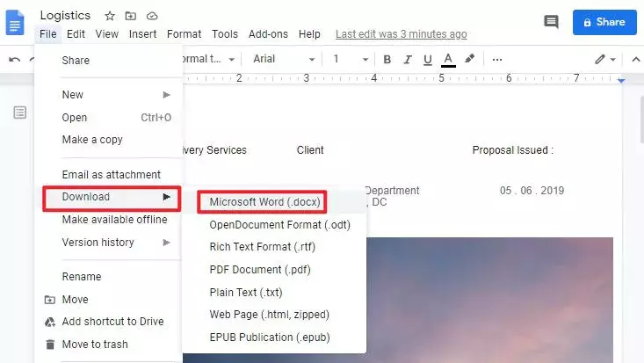Viewport: 644px width, 363px height.
Task: Click the Drive icon beside Add shortcut
Action: tap(50, 322)
